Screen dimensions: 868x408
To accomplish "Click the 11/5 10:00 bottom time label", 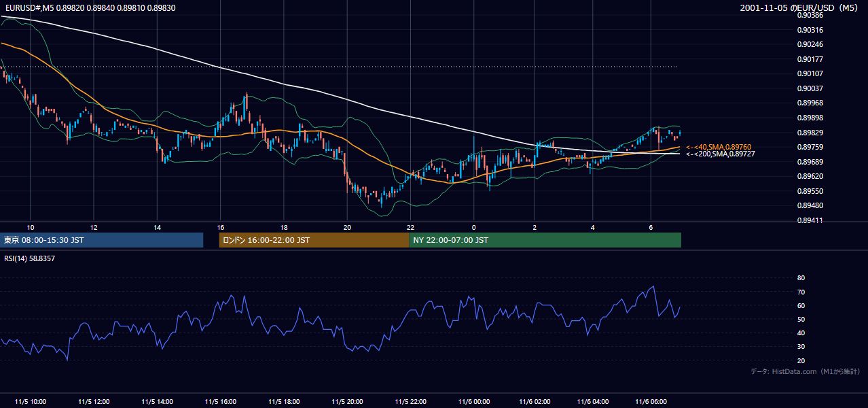I will (31, 402).
